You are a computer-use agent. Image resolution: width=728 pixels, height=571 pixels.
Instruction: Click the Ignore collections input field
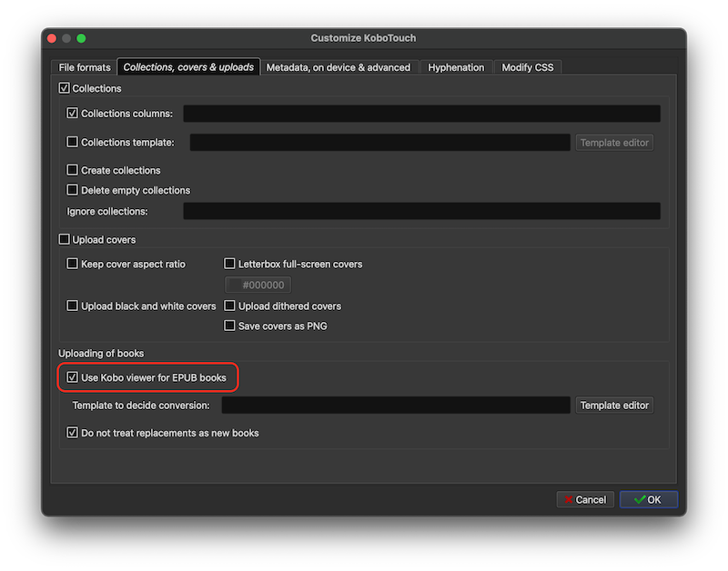coord(421,211)
